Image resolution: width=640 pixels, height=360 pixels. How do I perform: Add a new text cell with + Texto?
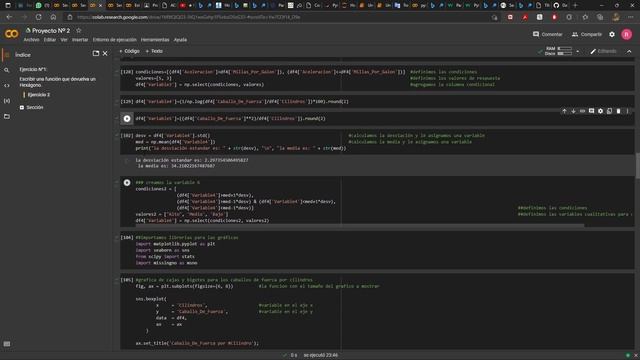(x=154, y=51)
